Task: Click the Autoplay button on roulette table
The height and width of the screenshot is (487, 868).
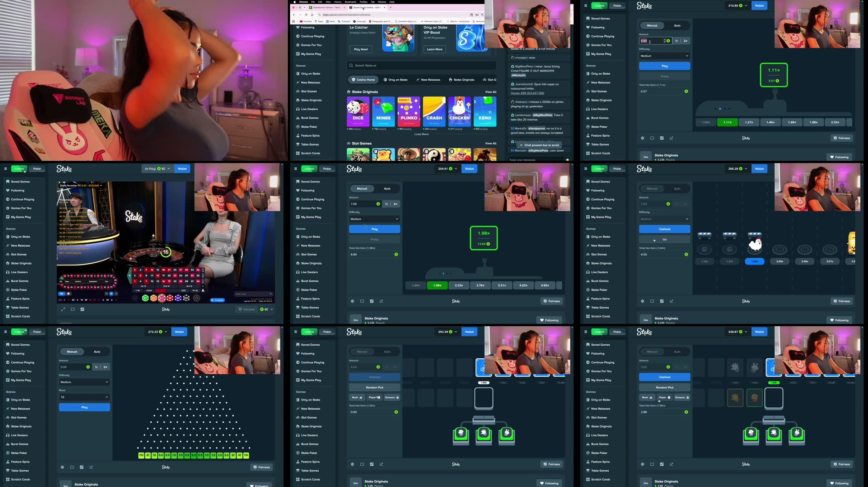Action: (x=218, y=300)
